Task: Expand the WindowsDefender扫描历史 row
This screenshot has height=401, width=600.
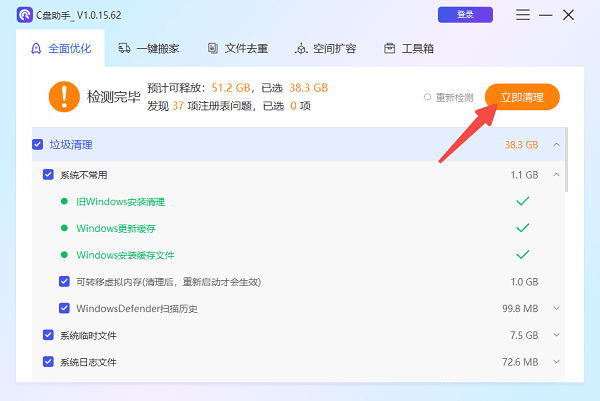Action: tap(556, 308)
